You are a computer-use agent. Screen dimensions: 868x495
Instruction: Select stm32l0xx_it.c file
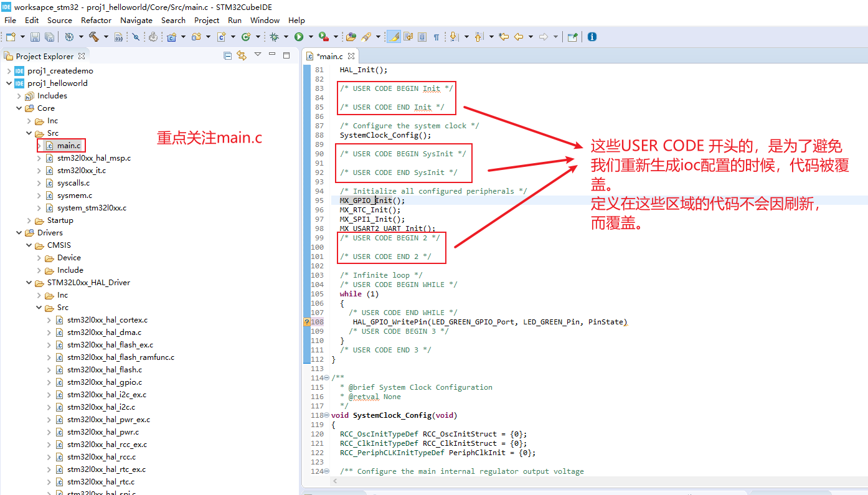81,171
